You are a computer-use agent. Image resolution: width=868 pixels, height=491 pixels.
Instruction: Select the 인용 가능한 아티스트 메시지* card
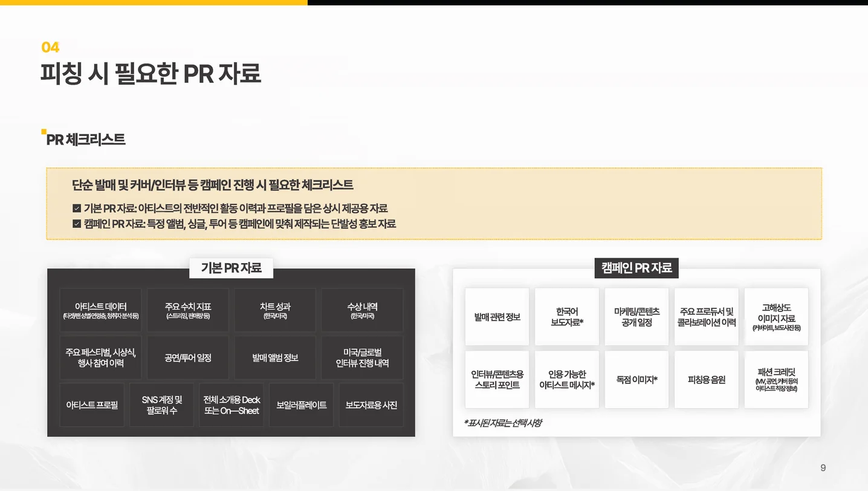click(567, 379)
